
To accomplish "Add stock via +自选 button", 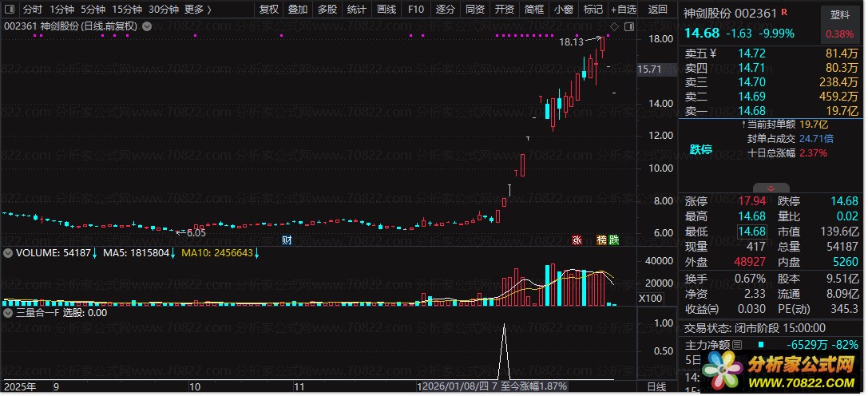I will click(624, 10).
